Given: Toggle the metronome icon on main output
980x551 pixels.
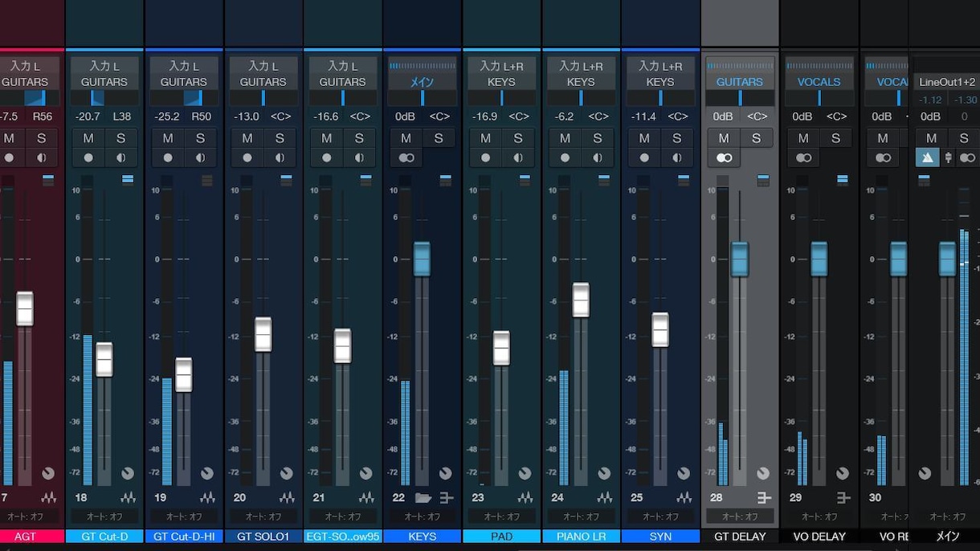Looking at the screenshot, I should [928, 157].
